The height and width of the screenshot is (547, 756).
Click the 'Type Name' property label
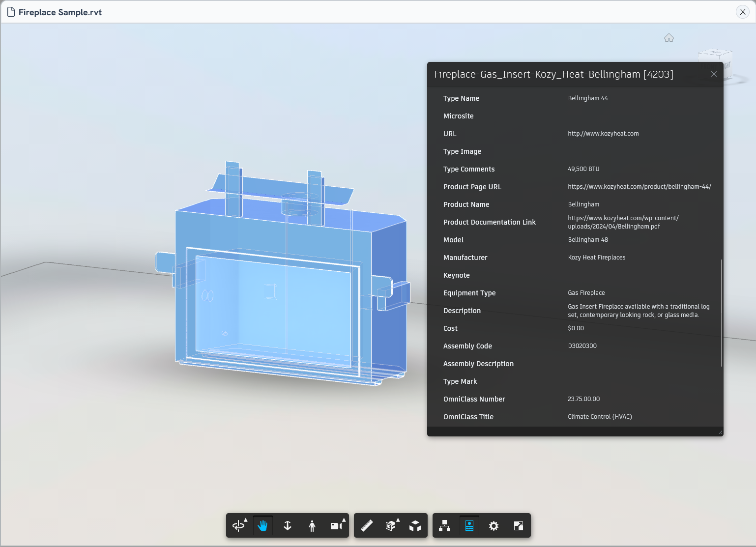(x=461, y=98)
